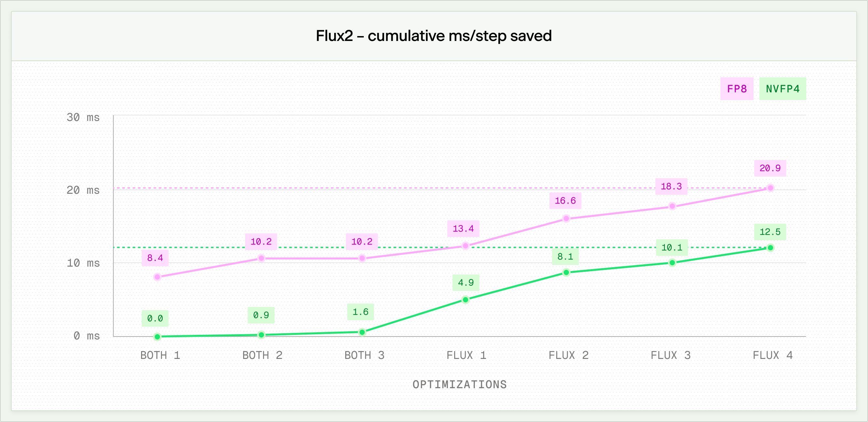Click the 13.4 label above FLUX 1
The image size is (868, 422).
[463, 229]
